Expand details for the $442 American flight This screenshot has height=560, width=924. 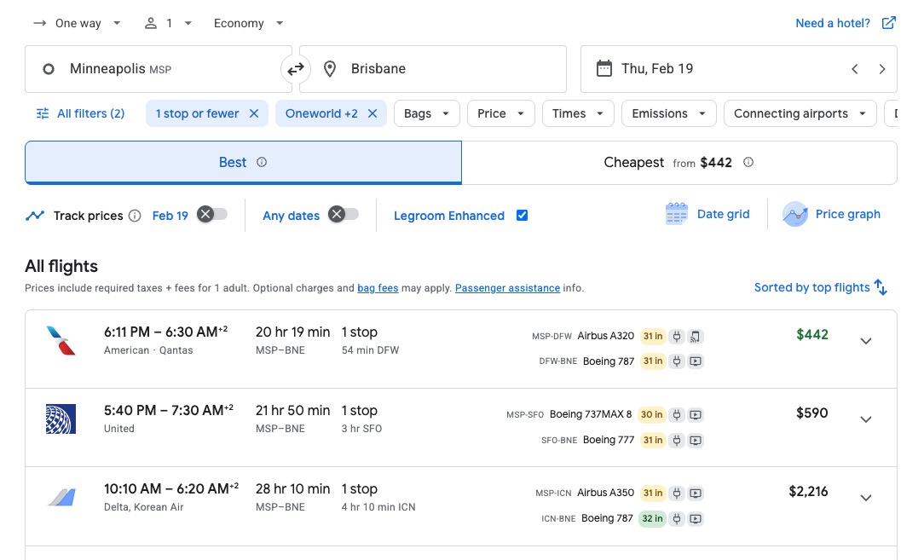point(866,341)
